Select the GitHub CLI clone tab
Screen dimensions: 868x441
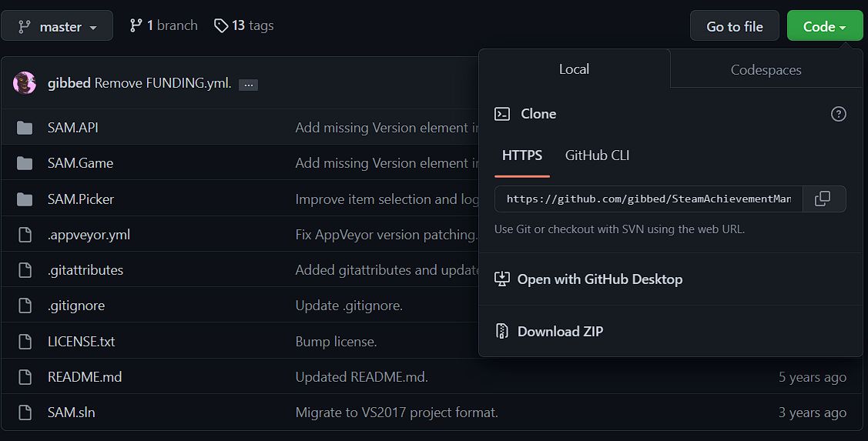tap(597, 155)
